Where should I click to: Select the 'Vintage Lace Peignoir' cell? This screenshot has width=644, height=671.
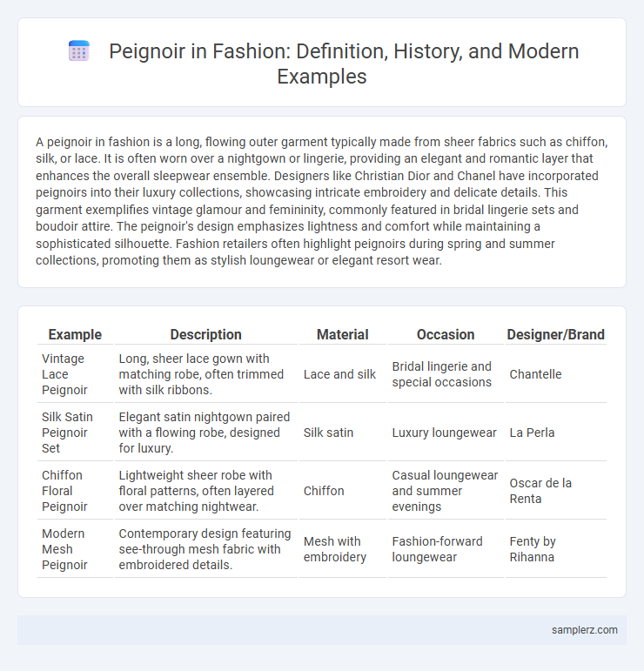coord(75,374)
